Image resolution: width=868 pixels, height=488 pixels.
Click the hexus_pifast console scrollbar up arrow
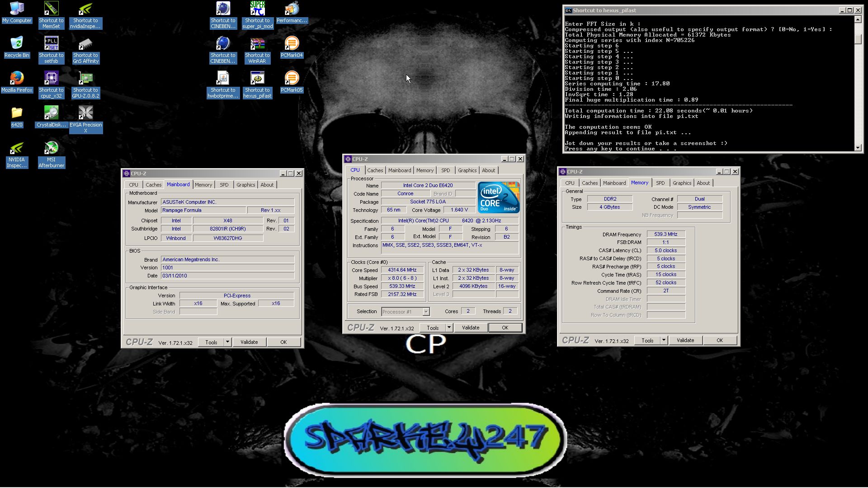pos(858,19)
